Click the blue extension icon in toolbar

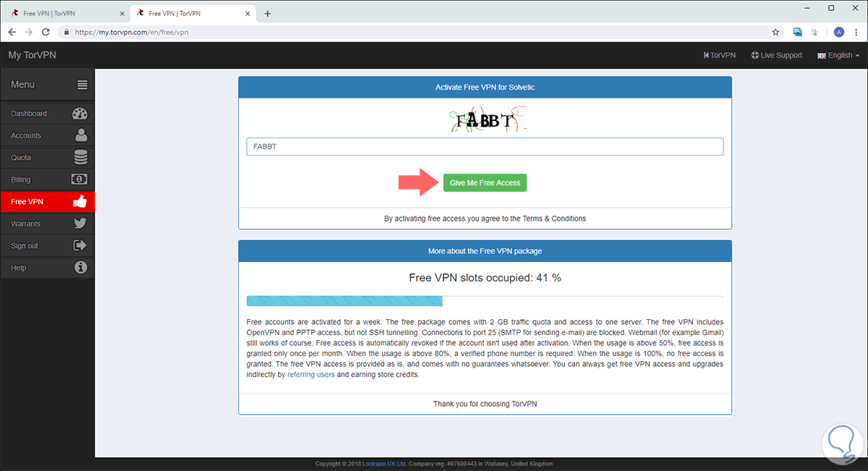click(798, 32)
